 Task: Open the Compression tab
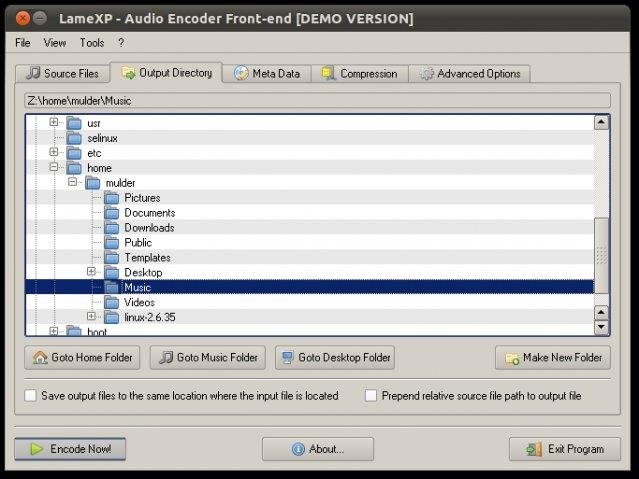359,73
